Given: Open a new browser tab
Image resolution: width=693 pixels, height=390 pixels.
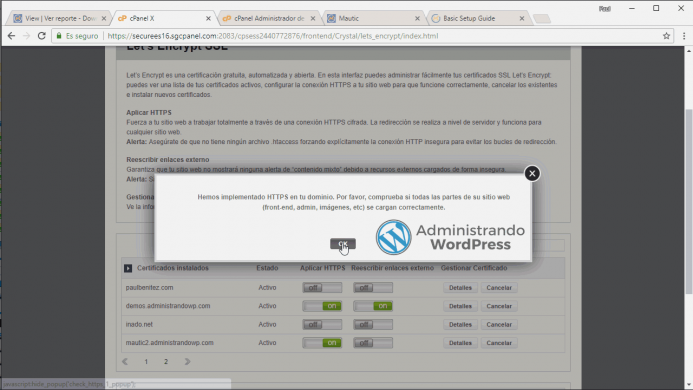Looking at the screenshot, I should click(x=542, y=19).
